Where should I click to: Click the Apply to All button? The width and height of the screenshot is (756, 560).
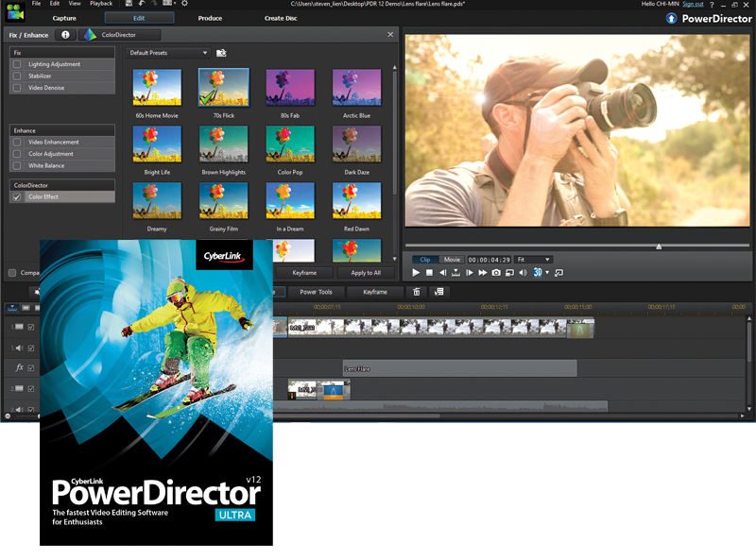click(x=365, y=271)
